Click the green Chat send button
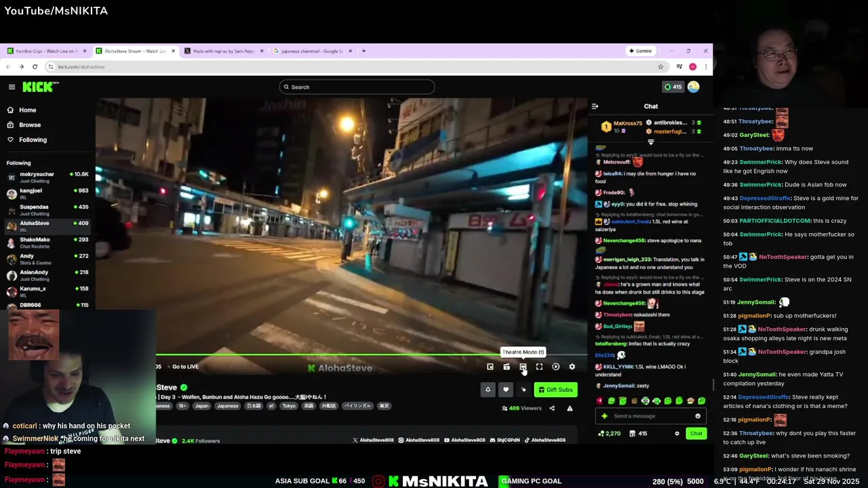 point(696,434)
